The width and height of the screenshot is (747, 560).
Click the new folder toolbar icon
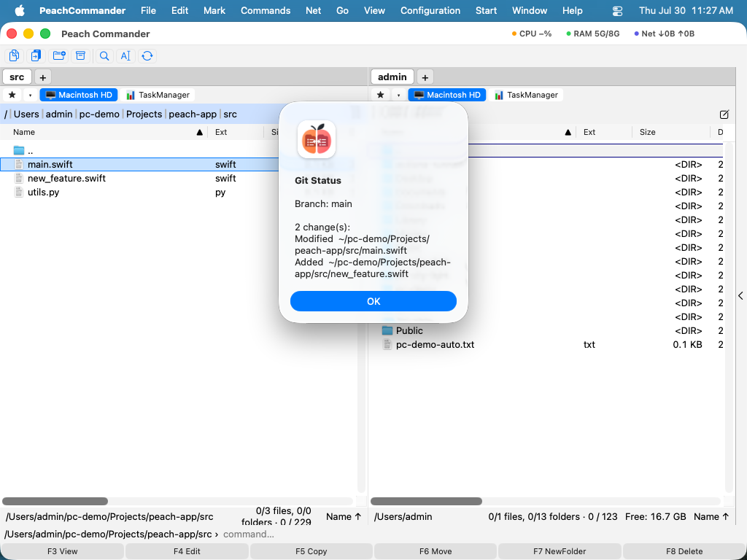[59, 55]
